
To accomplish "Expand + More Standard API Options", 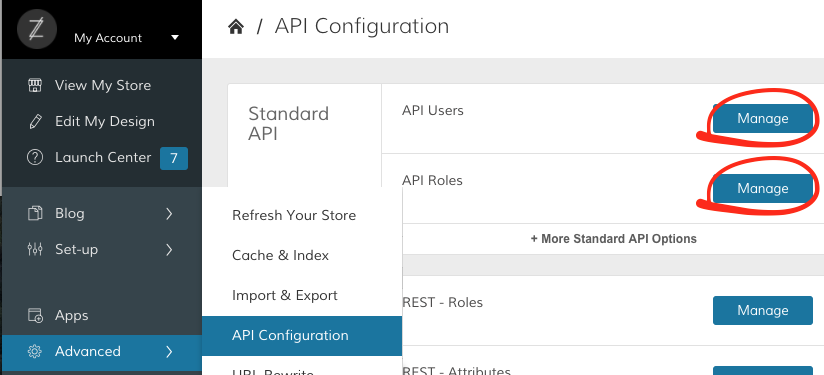I will click(613, 239).
